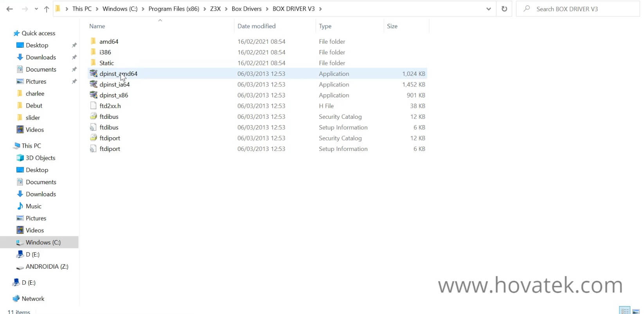Image resolution: width=644 pixels, height=314 pixels.
Task: Expand chevron after Box Drivers breadcrumb
Action: [x=267, y=9]
